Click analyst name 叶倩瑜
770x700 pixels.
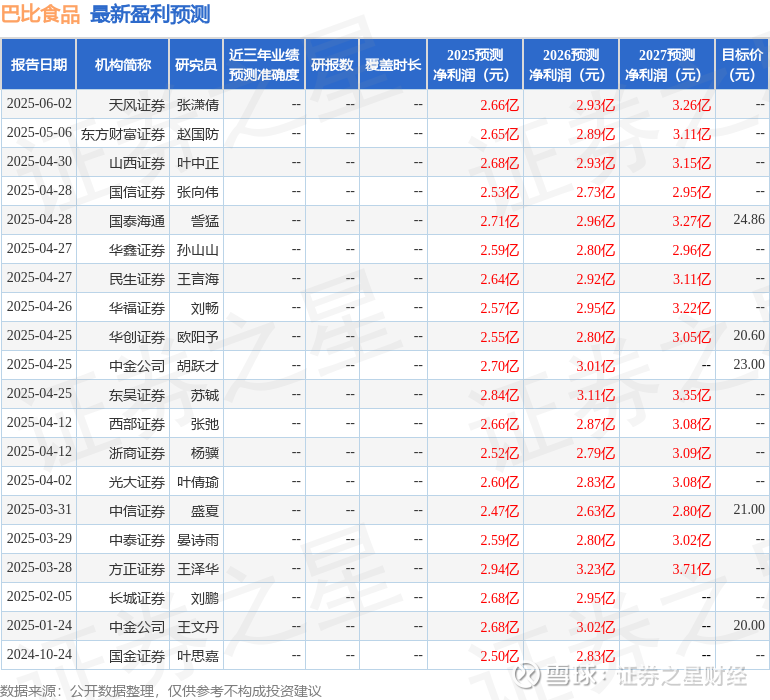pos(197,482)
